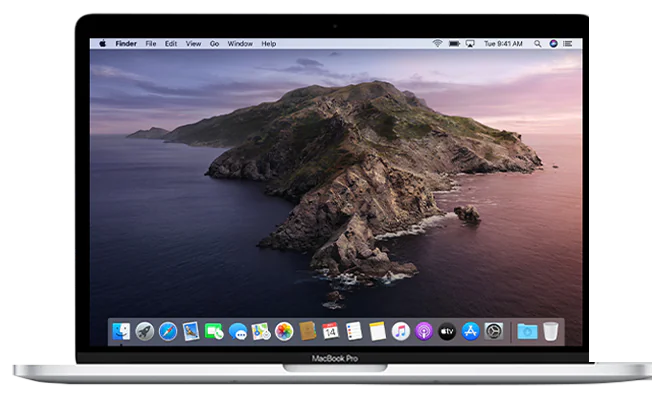
Task: Open AirPlay display menu icon
Action: tap(470, 44)
